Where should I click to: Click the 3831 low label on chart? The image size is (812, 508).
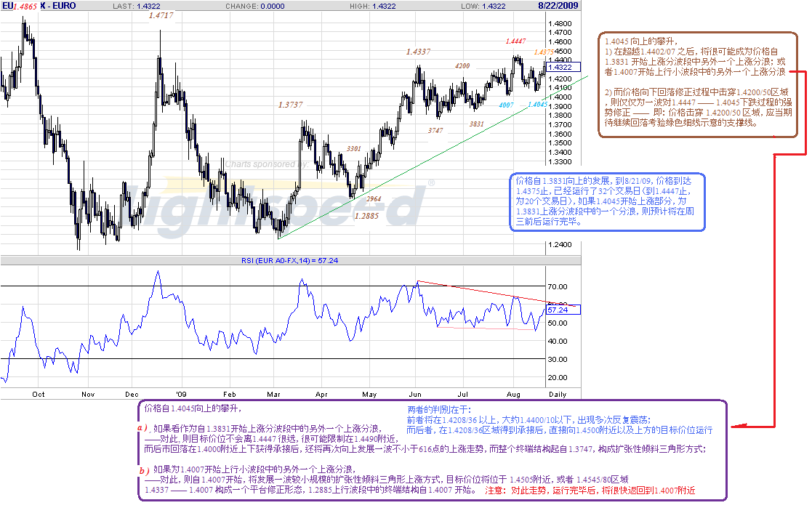pyautogui.click(x=476, y=124)
